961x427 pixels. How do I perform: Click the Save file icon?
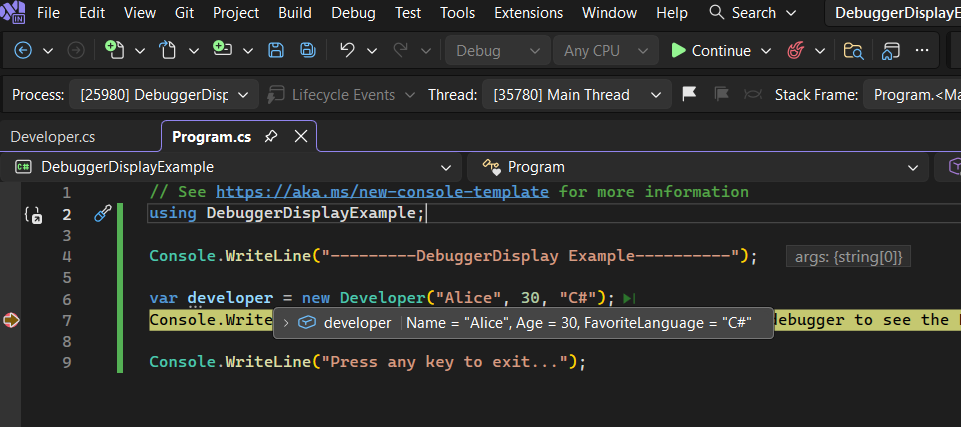(276, 50)
